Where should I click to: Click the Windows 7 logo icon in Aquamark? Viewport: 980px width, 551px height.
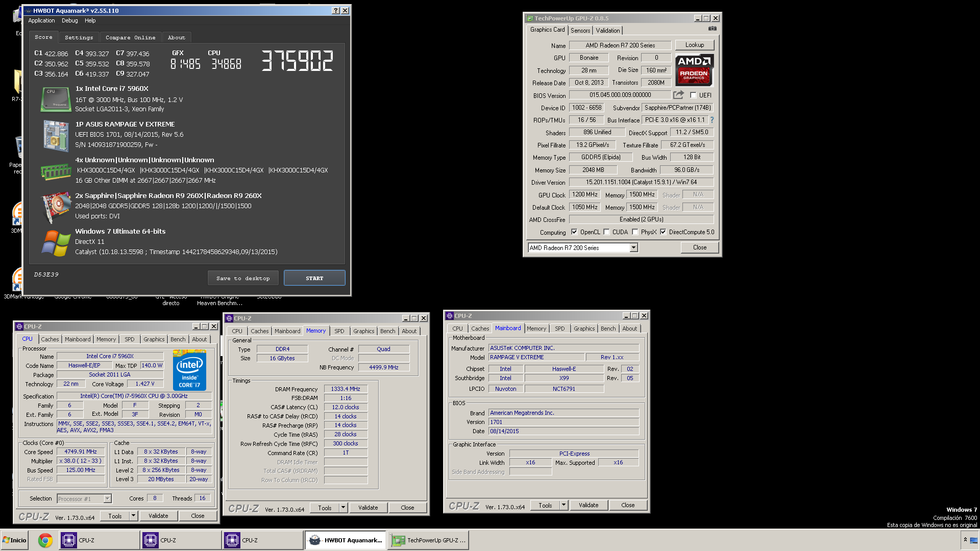pos(56,243)
